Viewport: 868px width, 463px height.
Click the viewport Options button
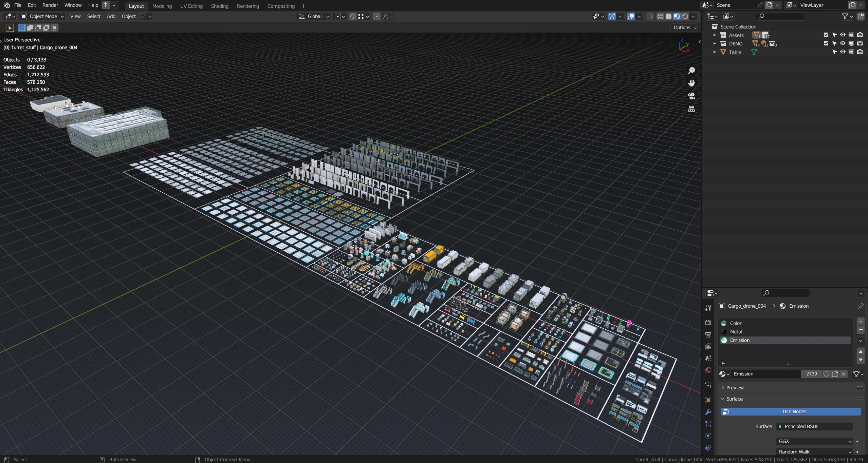point(684,27)
